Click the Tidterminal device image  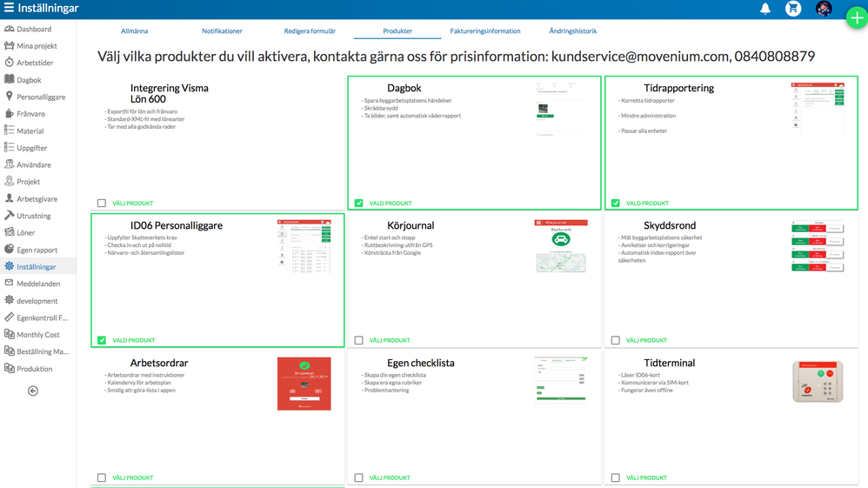click(x=818, y=382)
